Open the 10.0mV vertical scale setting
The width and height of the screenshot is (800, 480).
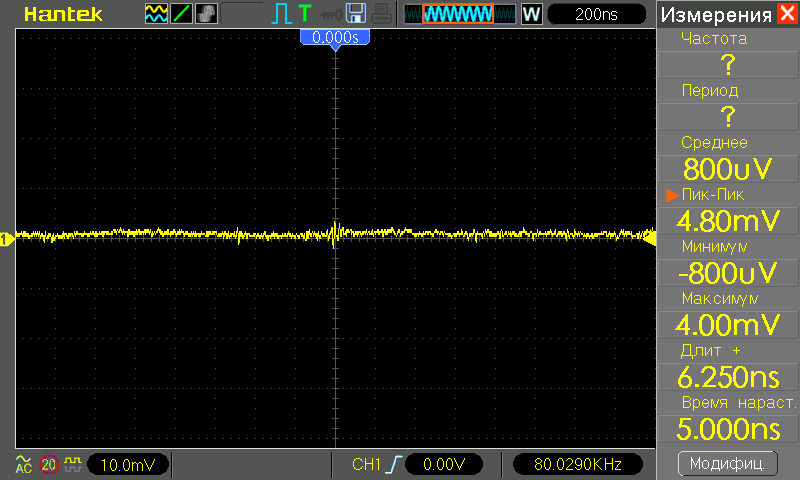click(x=127, y=464)
